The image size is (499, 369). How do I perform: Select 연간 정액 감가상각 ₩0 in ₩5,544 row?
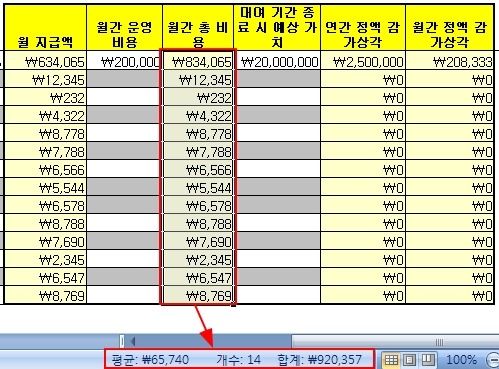tap(363, 187)
